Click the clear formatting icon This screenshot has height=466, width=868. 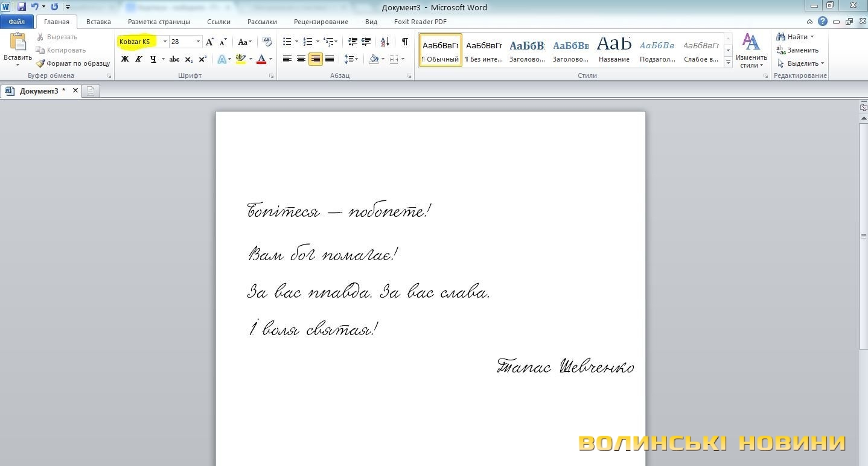(267, 42)
